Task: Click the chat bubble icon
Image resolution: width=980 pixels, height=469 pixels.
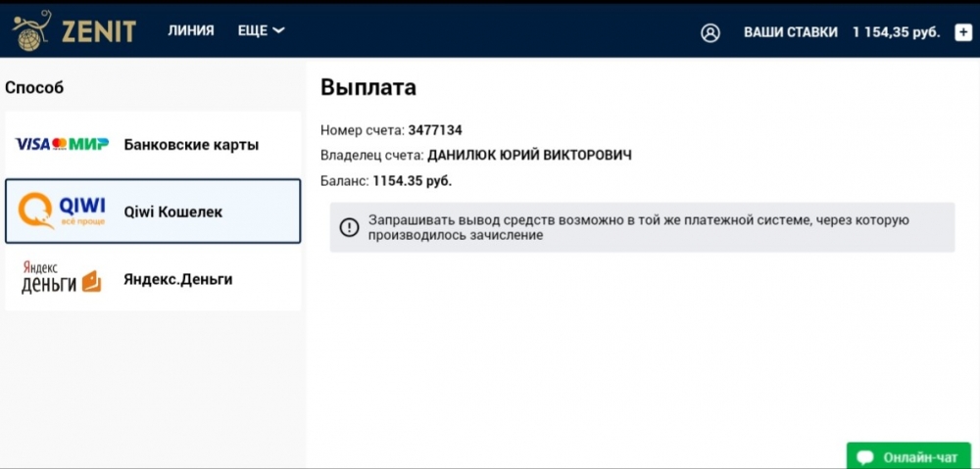Action: tap(865, 457)
